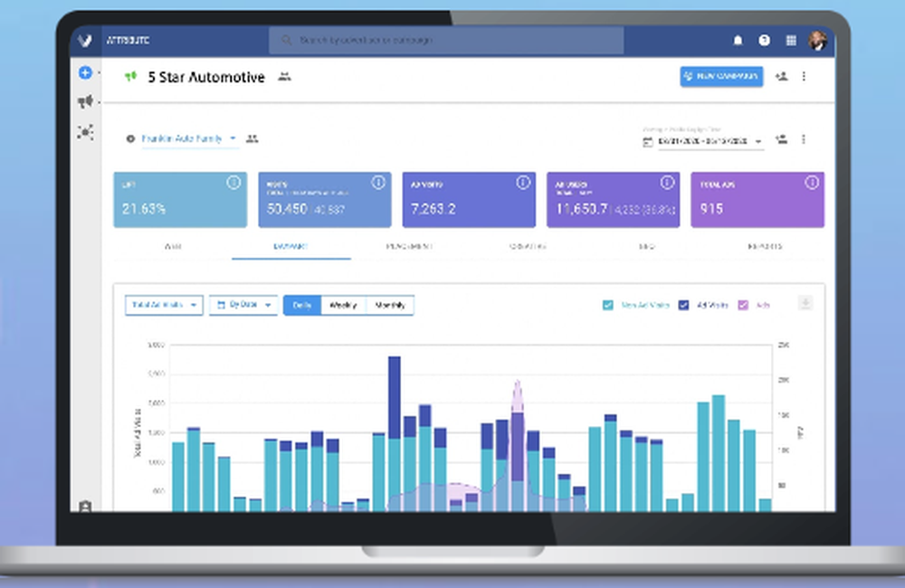Expand the arrow beside the sidebar plus icon
The height and width of the screenshot is (588, 905).
99,72
